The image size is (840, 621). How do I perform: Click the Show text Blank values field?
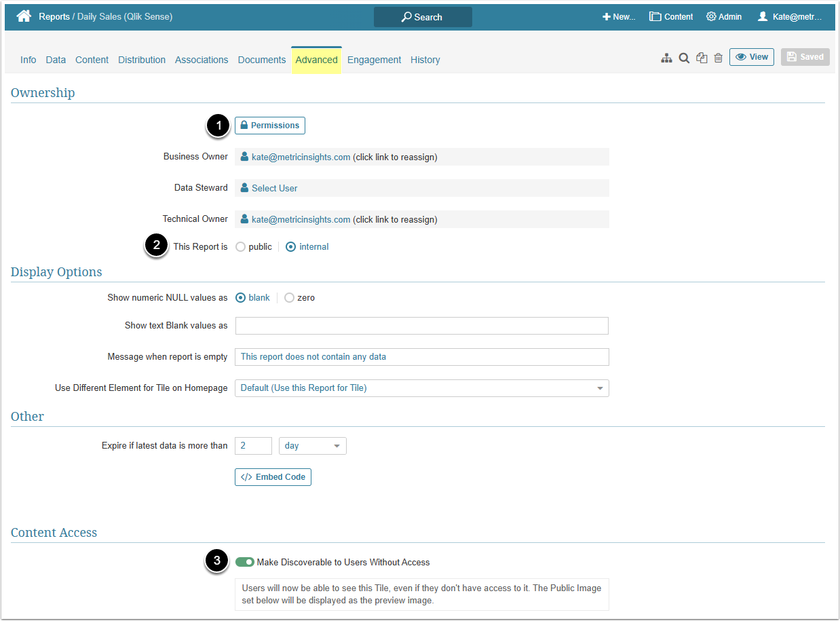[x=421, y=326]
